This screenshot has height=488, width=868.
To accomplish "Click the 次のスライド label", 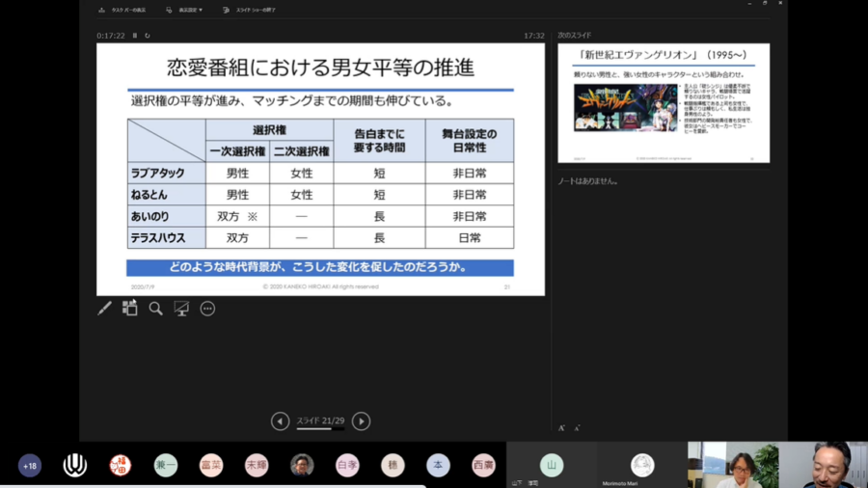I will [x=575, y=35].
